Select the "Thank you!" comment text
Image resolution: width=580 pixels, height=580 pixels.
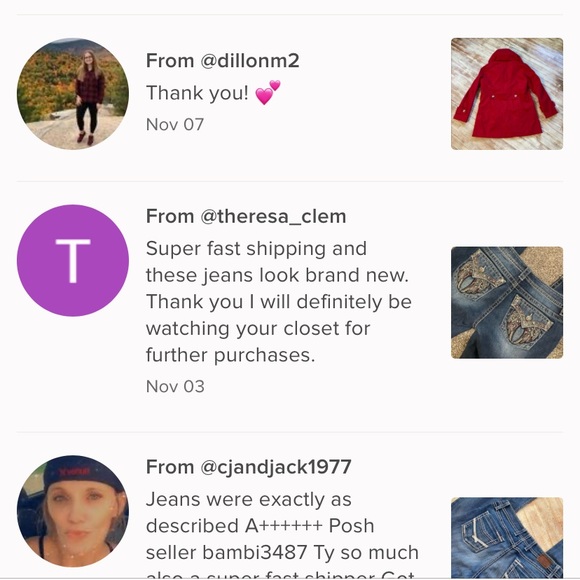(197, 93)
